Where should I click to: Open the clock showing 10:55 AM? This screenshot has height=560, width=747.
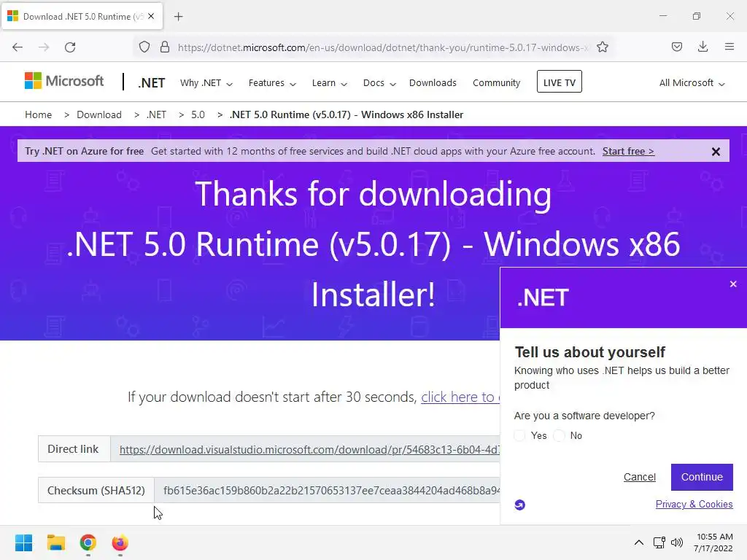[713, 542]
